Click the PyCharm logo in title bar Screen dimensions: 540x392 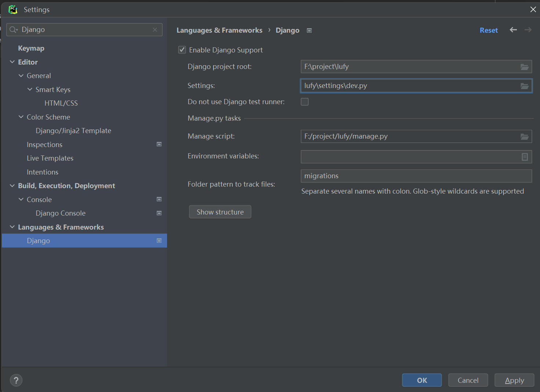pyautogui.click(x=13, y=10)
